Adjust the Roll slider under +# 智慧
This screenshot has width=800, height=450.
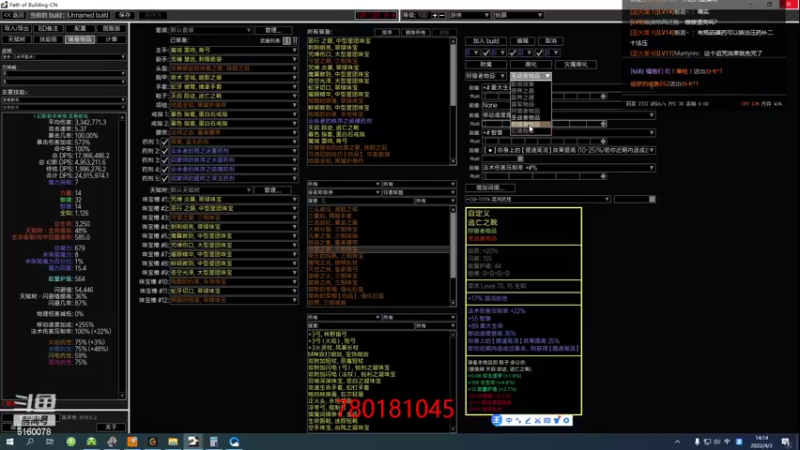pyautogui.click(x=545, y=141)
